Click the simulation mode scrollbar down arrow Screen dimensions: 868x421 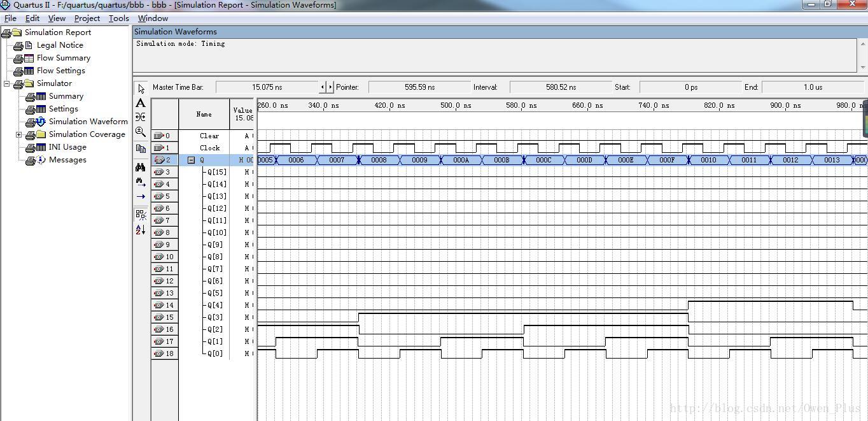coord(863,68)
